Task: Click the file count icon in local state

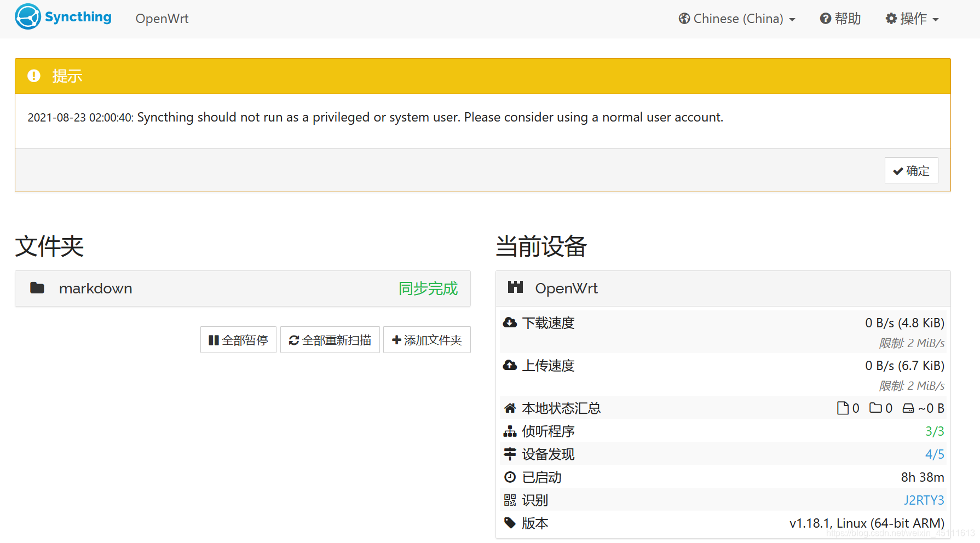Action: (x=843, y=408)
